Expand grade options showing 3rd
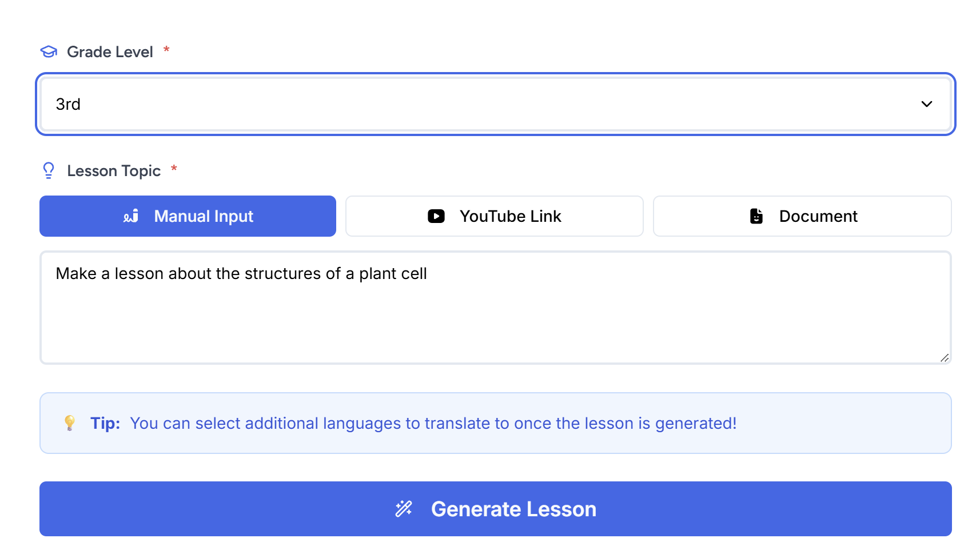 click(x=495, y=104)
